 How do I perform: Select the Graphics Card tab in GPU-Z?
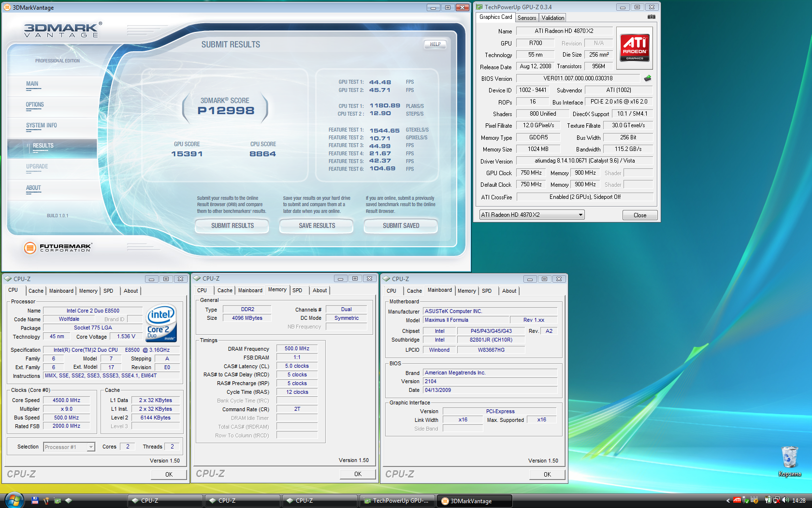495,17
